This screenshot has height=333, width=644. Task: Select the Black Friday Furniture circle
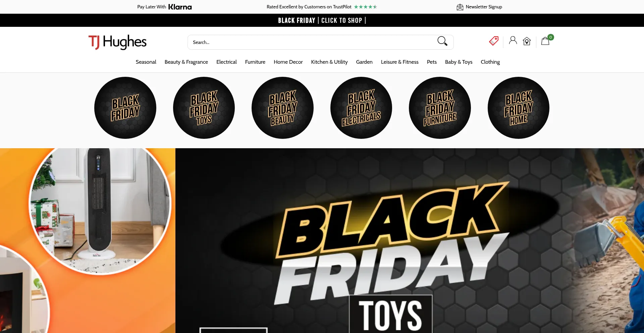pyautogui.click(x=440, y=108)
